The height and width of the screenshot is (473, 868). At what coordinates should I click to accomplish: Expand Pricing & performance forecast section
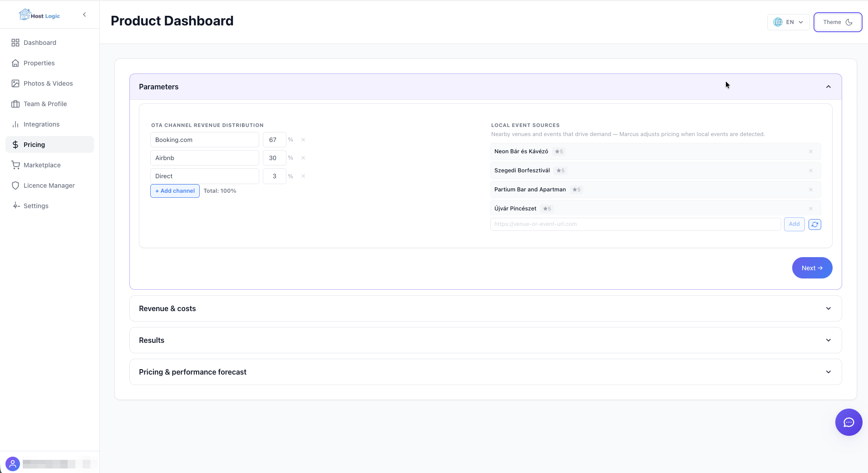(485, 372)
